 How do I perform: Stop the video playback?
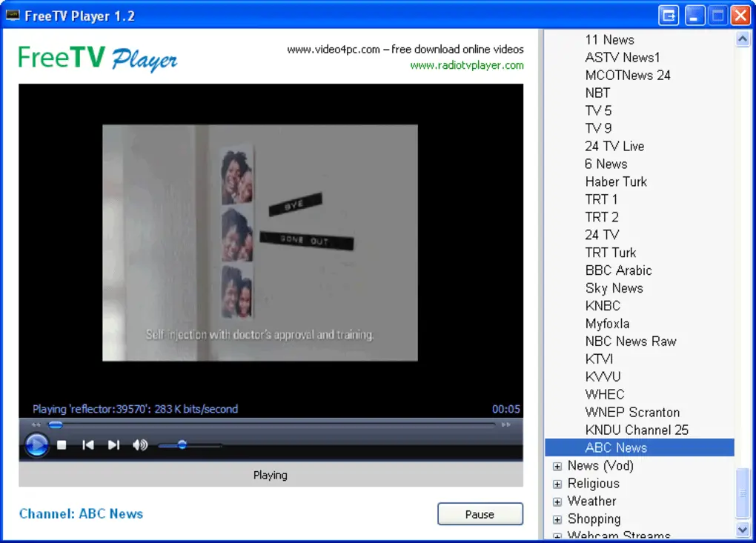click(x=62, y=445)
